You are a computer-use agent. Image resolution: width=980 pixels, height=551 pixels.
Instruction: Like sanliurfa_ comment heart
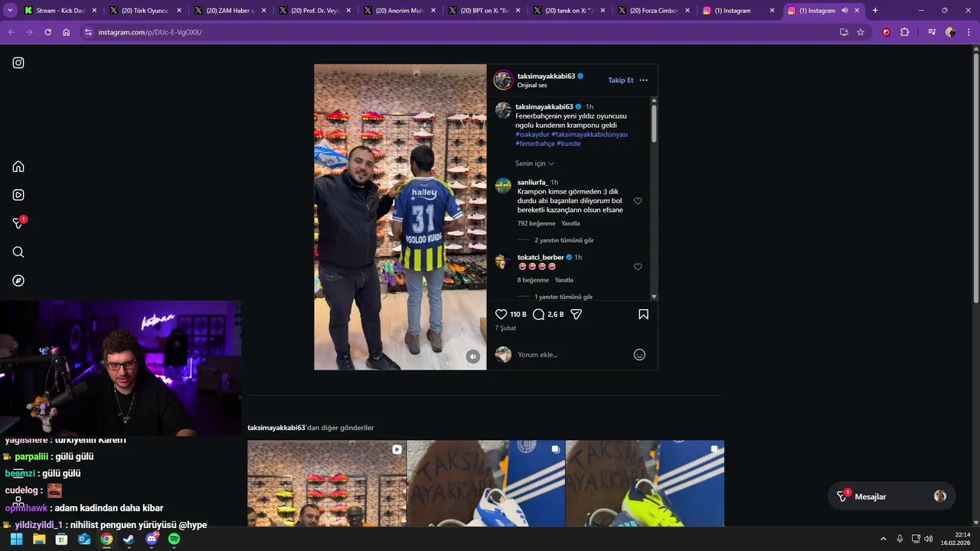pyautogui.click(x=638, y=201)
